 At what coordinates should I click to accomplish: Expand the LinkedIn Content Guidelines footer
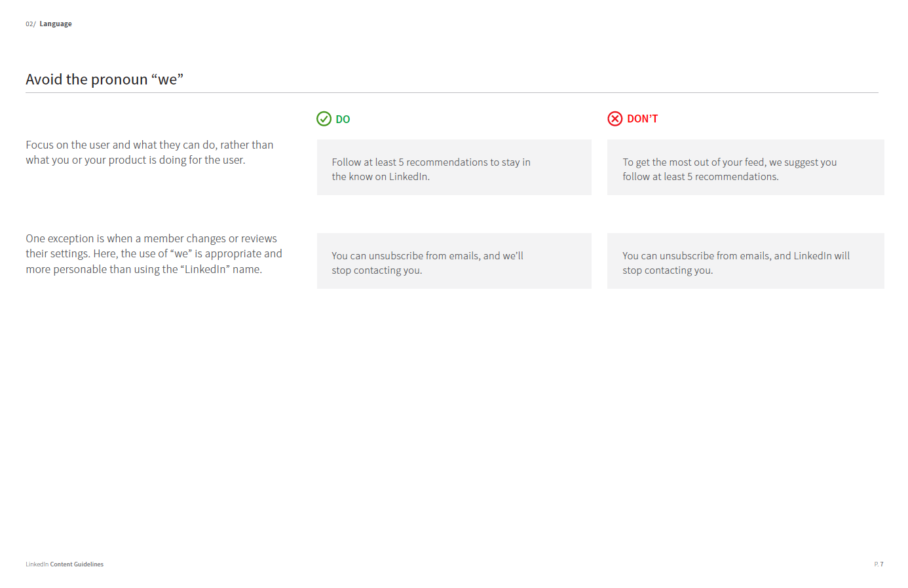click(64, 564)
